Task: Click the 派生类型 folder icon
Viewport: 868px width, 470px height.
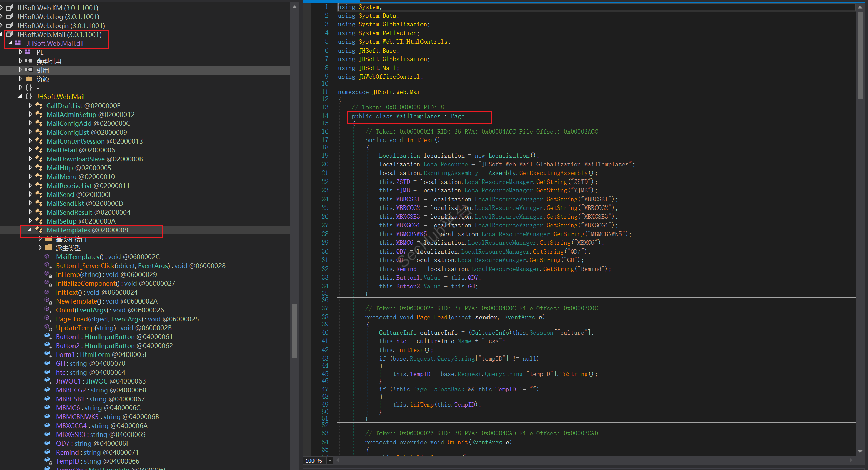Action: point(49,247)
